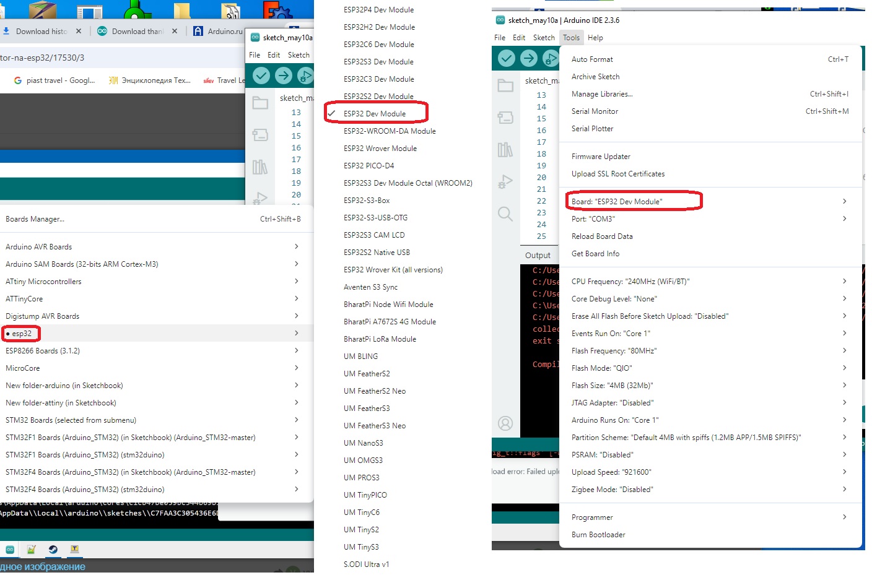Click Verify checkmark in window beside the browser
Viewport: 872px width, 588px height.
(x=261, y=76)
